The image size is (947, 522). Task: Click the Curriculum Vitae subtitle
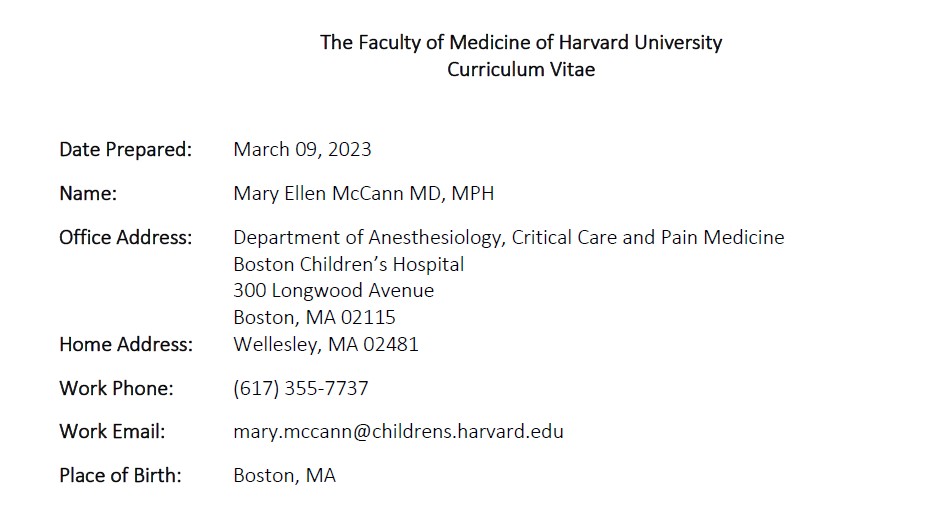520,70
